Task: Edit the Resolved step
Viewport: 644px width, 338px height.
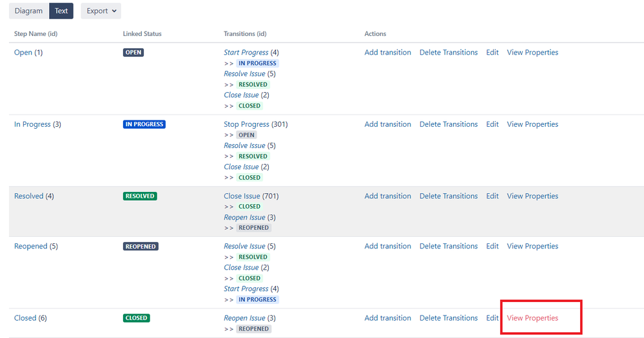Action: point(493,196)
